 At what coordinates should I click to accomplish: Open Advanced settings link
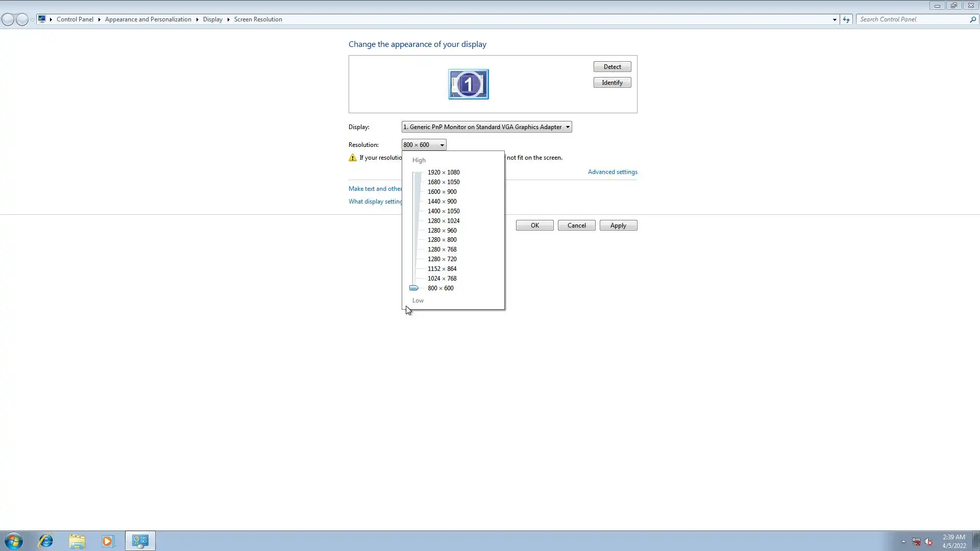pos(612,172)
